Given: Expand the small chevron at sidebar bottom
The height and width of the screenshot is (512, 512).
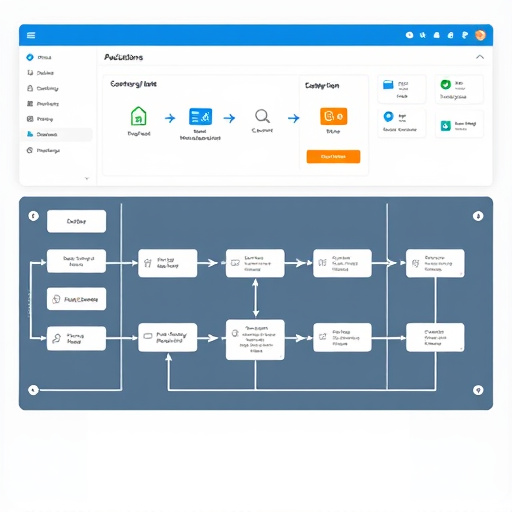Looking at the screenshot, I should (x=87, y=178).
